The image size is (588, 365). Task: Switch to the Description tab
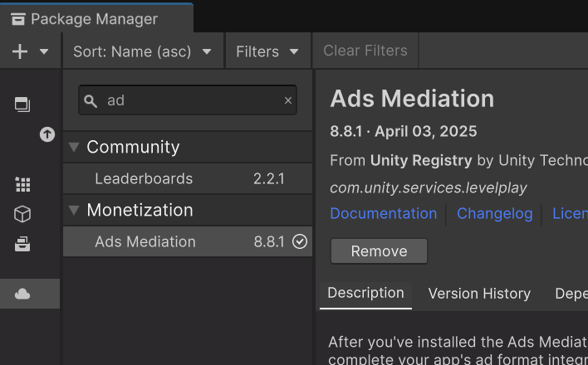[x=365, y=293]
